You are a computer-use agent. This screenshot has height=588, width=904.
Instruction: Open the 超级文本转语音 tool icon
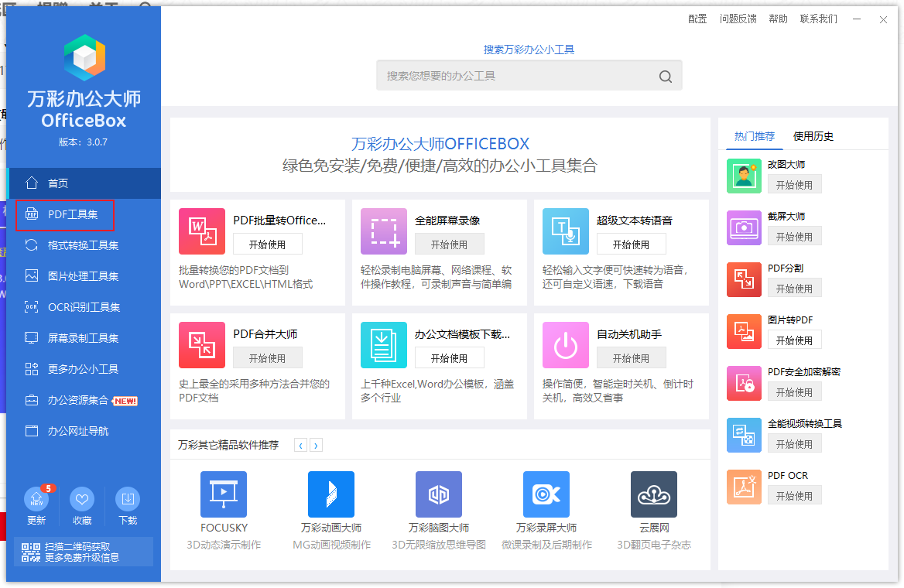point(566,231)
